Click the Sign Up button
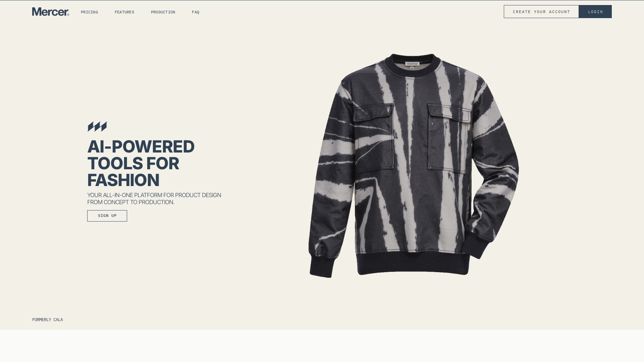The image size is (644, 362). coord(107,216)
